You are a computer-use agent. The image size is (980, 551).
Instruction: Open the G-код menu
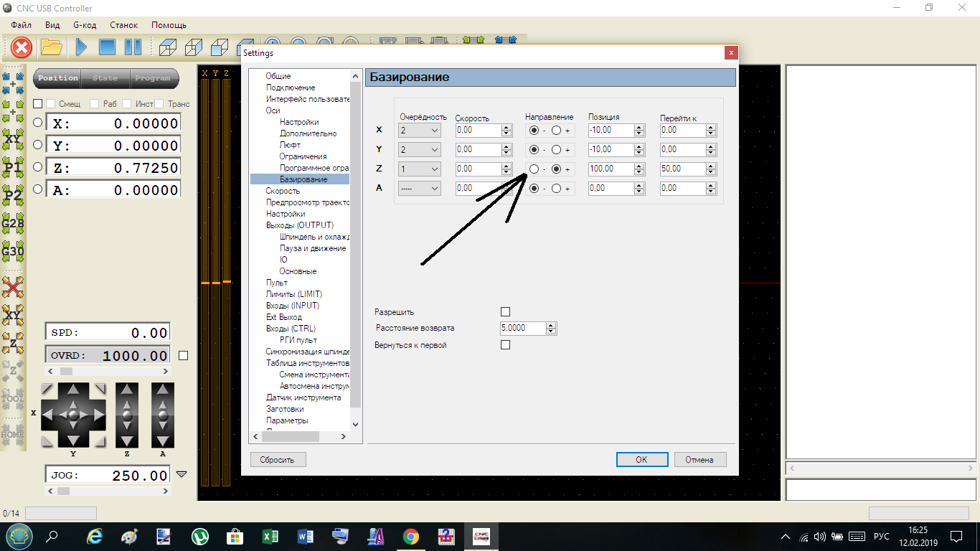(x=85, y=25)
